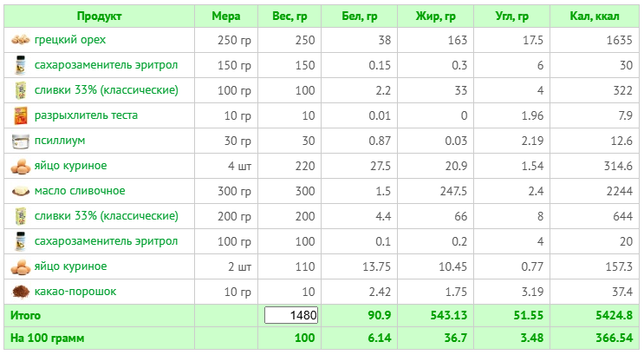
Task: Click the total calories value 5424.8
Action: 615,316
